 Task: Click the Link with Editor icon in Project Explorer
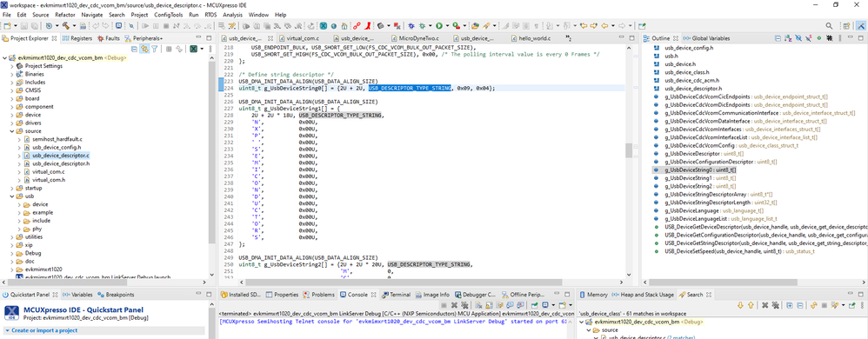click(144, 49)
